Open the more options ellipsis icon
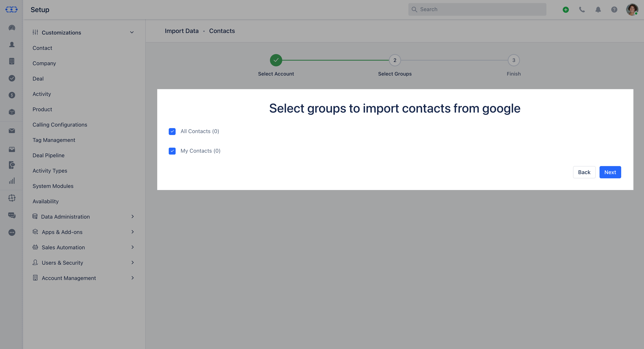The image size is (644, 349). click(x=12, y=232)
